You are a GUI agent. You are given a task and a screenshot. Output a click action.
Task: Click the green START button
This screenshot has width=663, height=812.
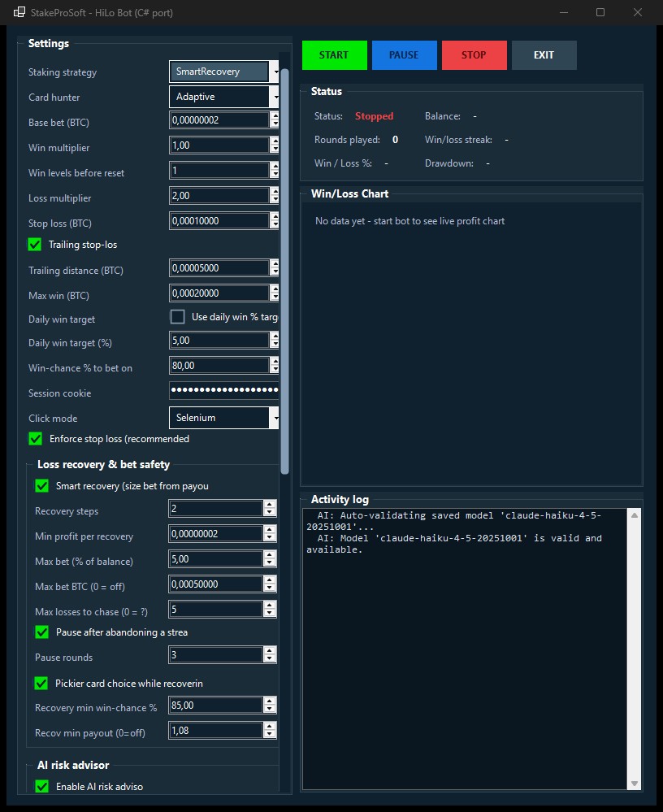335,55
